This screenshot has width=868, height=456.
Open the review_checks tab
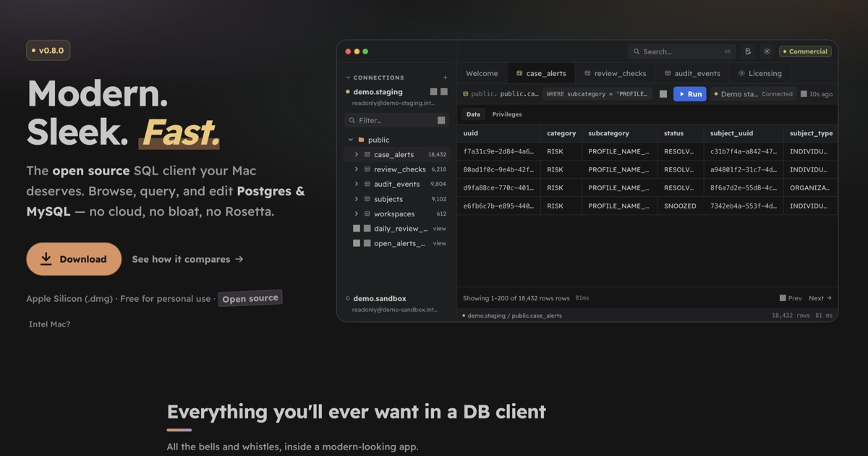coord(616,73)
